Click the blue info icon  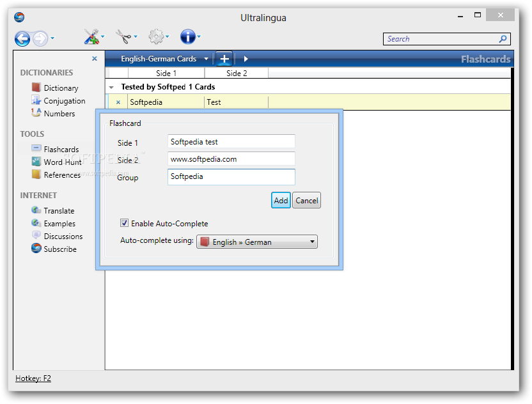188,36
